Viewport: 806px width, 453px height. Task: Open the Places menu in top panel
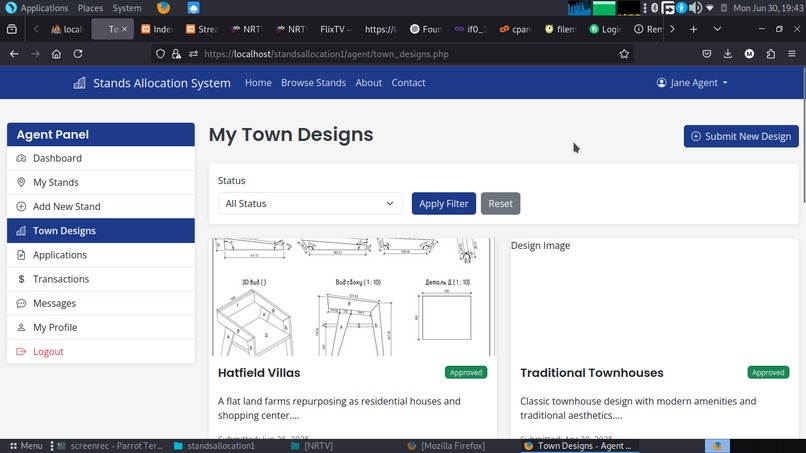point(90,8)
